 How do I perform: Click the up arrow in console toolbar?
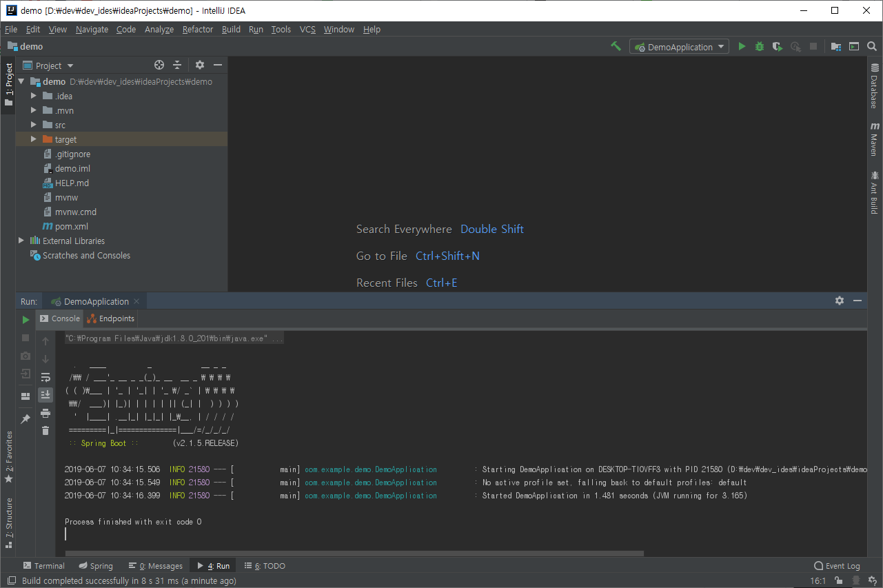[45, 341]
